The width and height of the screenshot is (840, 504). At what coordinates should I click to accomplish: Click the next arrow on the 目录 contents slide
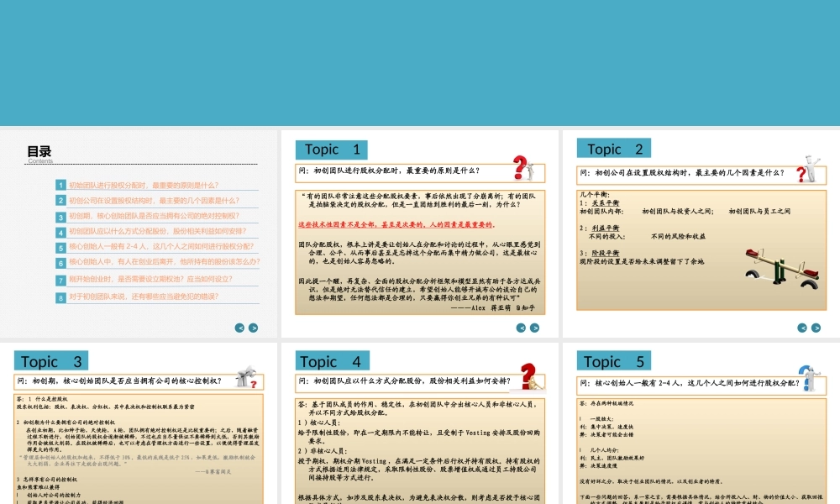pos(253,328)
